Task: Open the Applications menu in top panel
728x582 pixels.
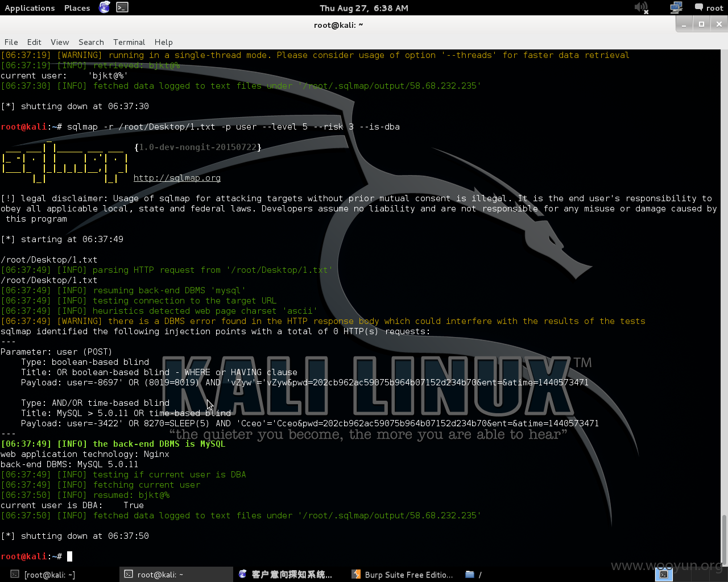Action: click(x=30, y=8)
